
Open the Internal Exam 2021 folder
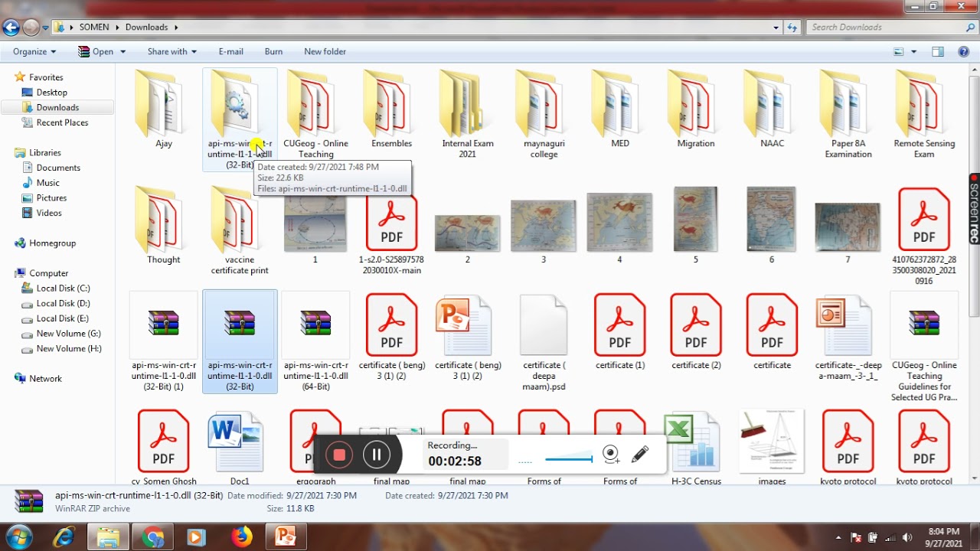[467, 114]
